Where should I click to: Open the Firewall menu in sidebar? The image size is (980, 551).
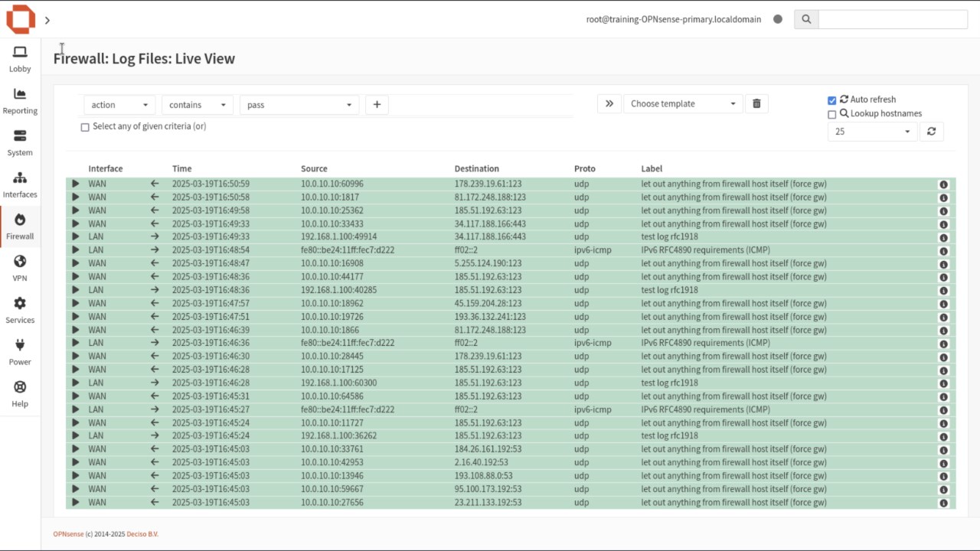20,227
